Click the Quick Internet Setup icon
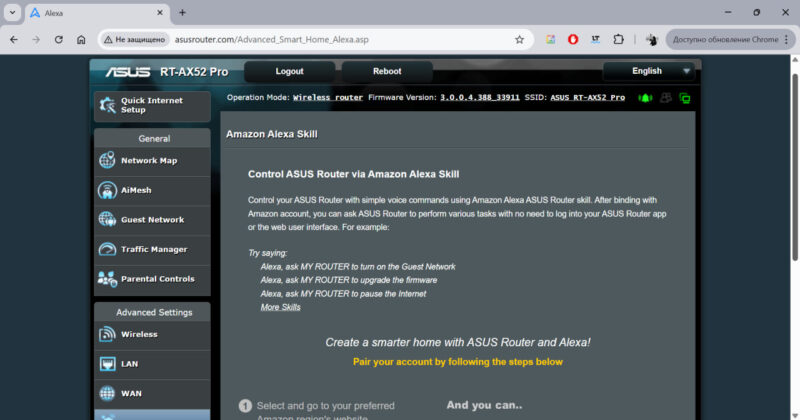 [x=107, y=105]
